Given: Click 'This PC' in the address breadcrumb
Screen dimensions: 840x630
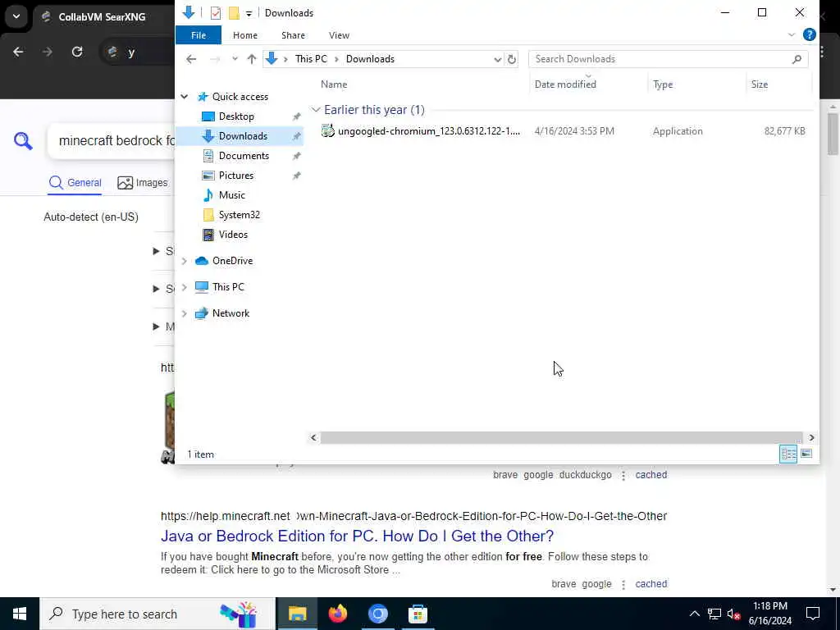Looking at the screenshot, I should point(311,59).
